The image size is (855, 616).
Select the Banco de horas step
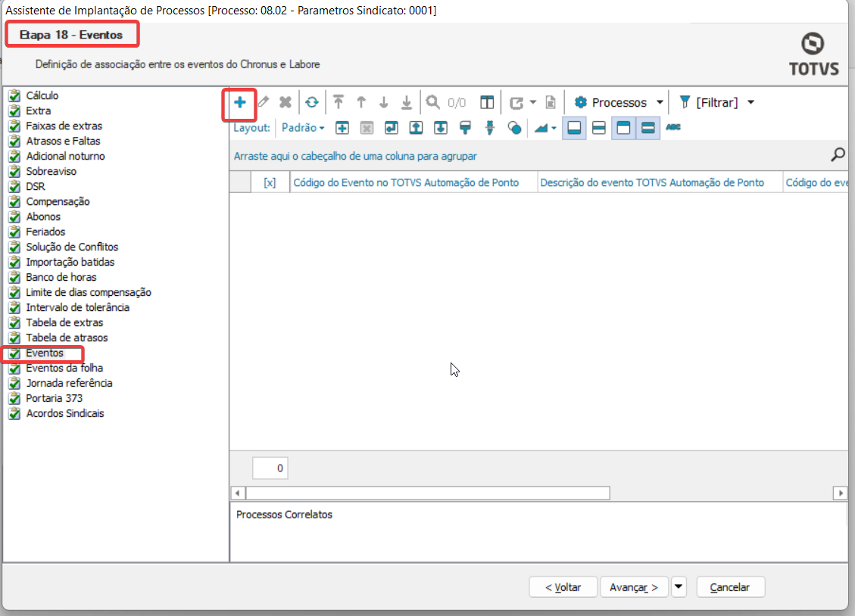61,277
